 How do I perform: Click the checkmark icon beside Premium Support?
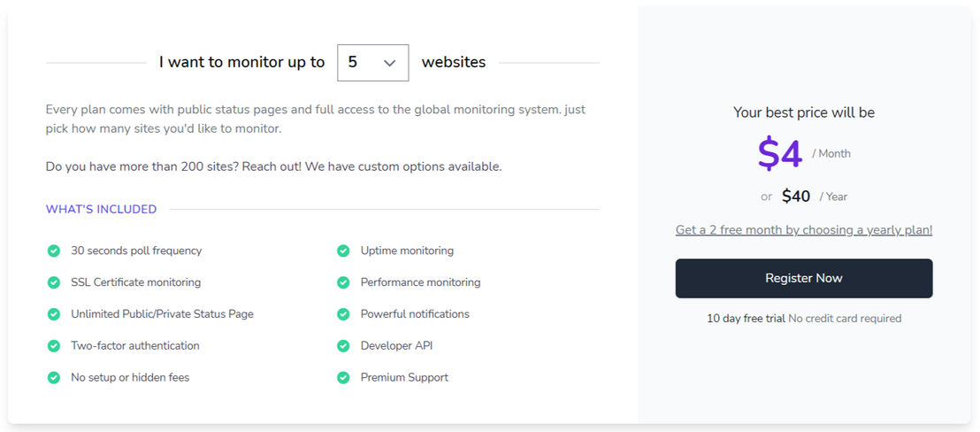pos(343,378)
